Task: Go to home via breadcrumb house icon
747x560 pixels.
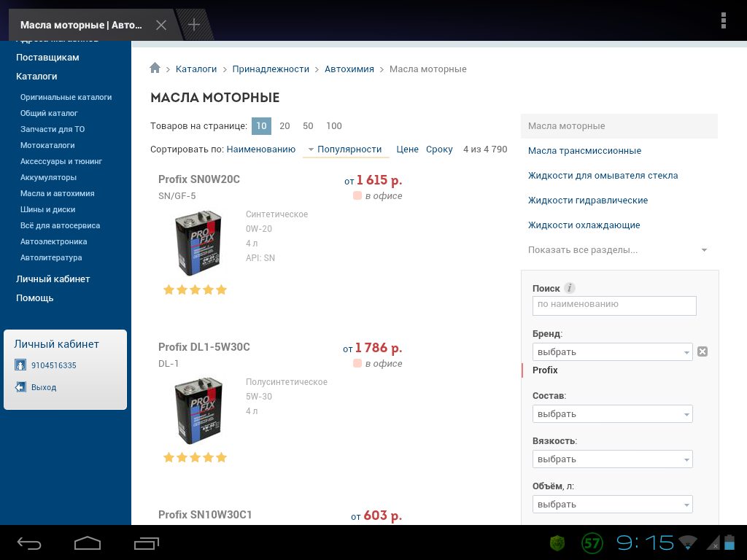Action: coord(155,68)
